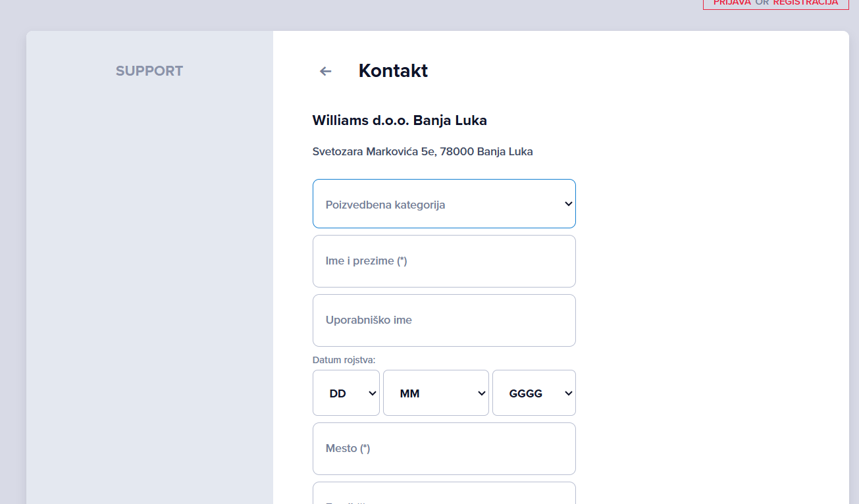Focus the Uporabniško ime field
The width and height of the screenshot is (859, 504).
444,320
